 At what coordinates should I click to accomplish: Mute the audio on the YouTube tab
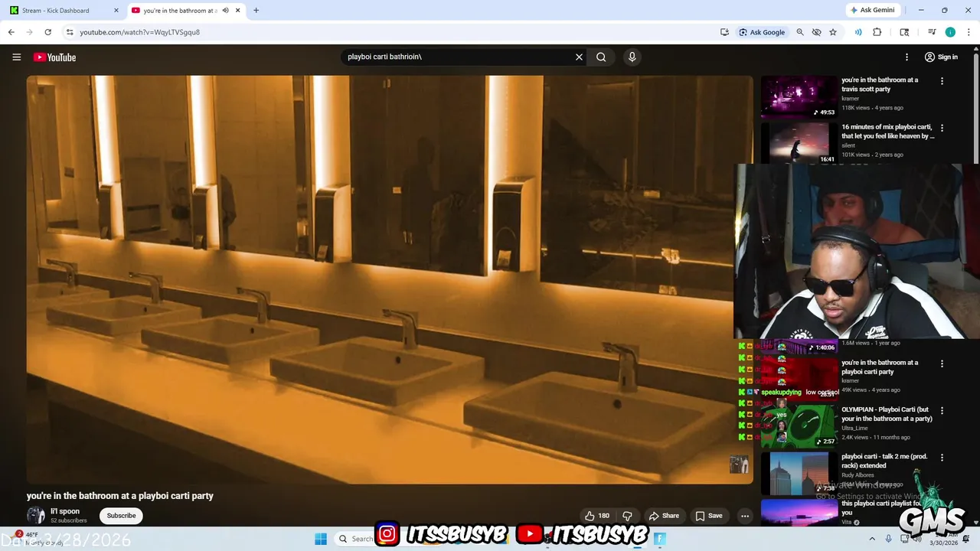[x=225, y=11]
